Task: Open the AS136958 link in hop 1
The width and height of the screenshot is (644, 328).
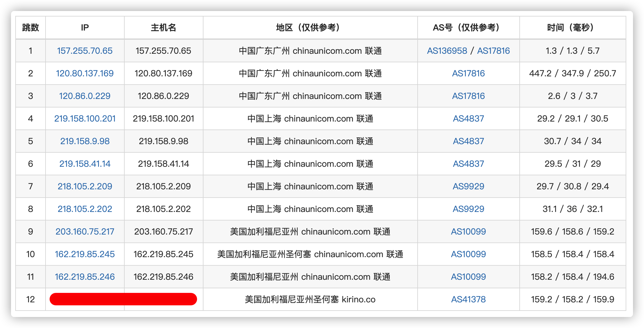Action: [447, 51]
